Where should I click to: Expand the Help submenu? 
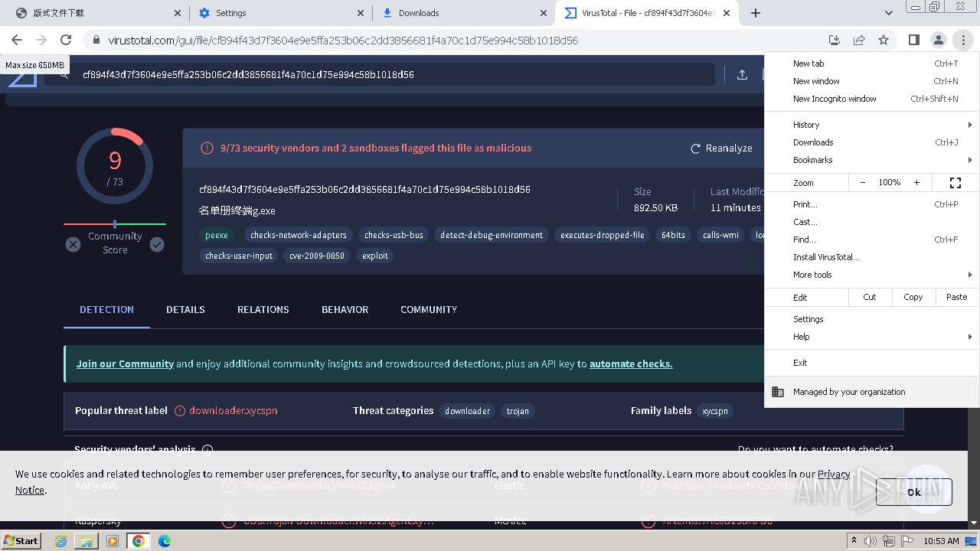click(872, 337)
